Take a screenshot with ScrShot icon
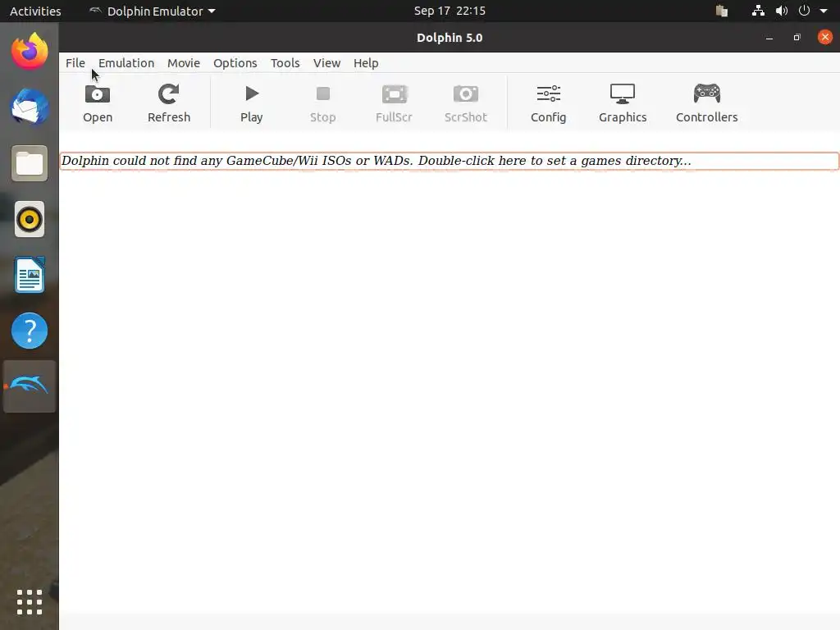The width and height of the screenshot is (840, 630). point(466,103)
